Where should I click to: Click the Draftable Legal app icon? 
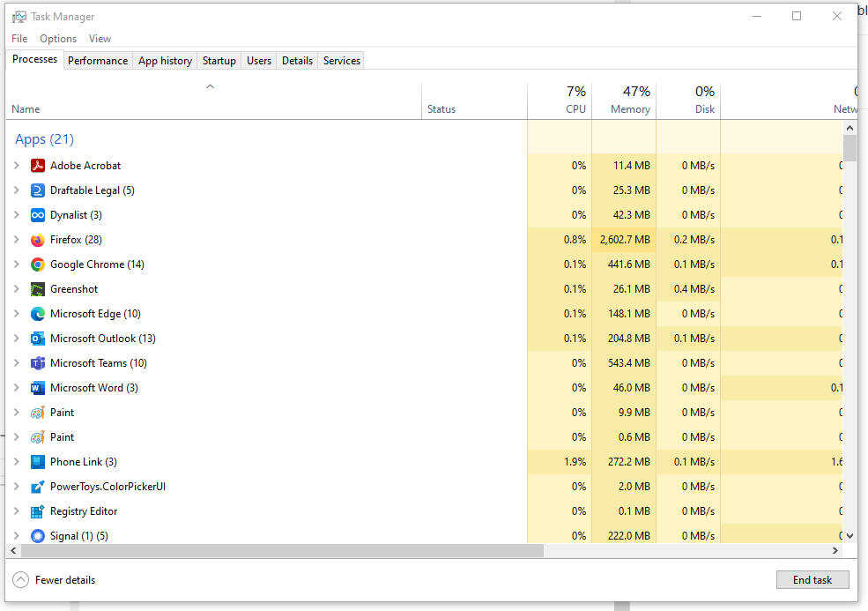click(x=38, y=190)
